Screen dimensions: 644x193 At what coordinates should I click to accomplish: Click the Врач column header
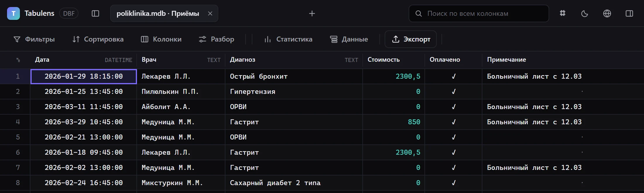pos(181,60)
